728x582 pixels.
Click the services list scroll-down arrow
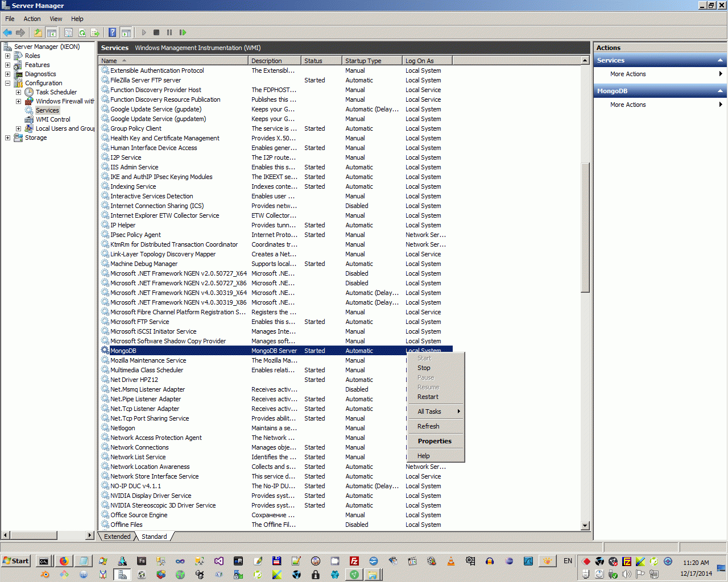(585, 526)
